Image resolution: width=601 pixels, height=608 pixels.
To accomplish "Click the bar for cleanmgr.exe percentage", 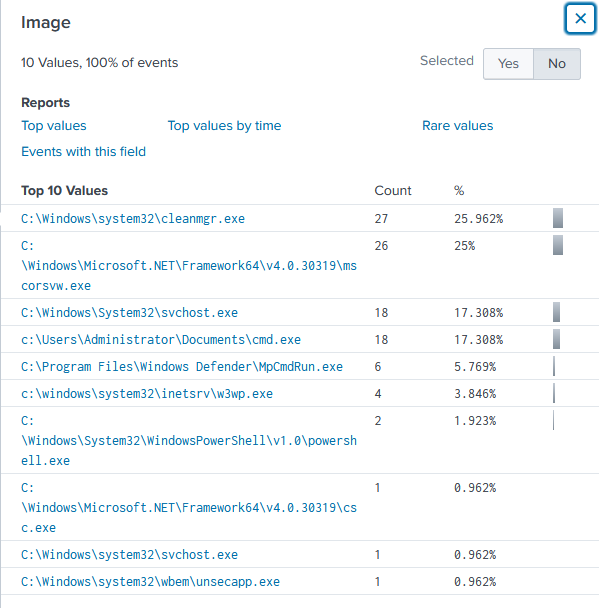I will pos(558,218).
